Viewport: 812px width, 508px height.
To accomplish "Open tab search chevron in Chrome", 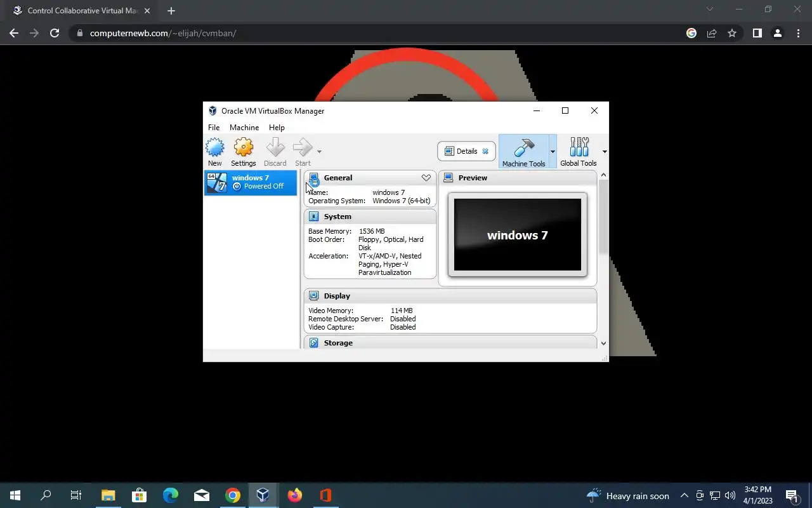I will (710, 9).
